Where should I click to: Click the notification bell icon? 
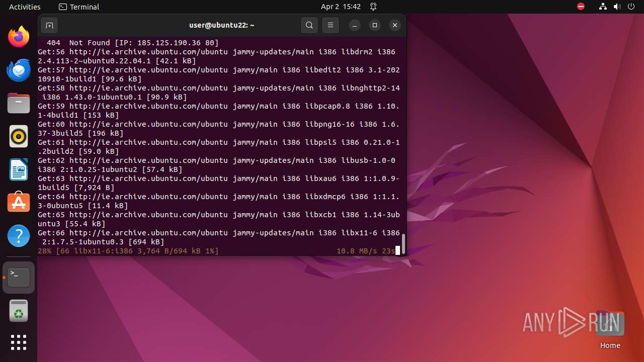373,7
